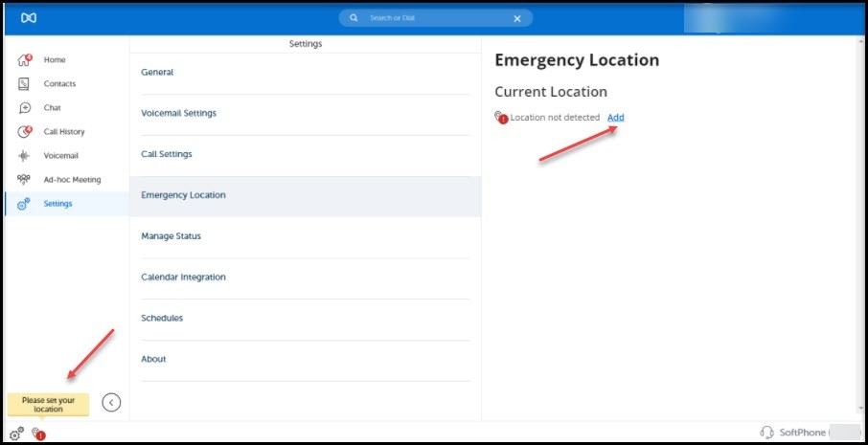The image size is (868, 445).
Task: Open the Voicemail icon
Action: click(x=25, y=156)
